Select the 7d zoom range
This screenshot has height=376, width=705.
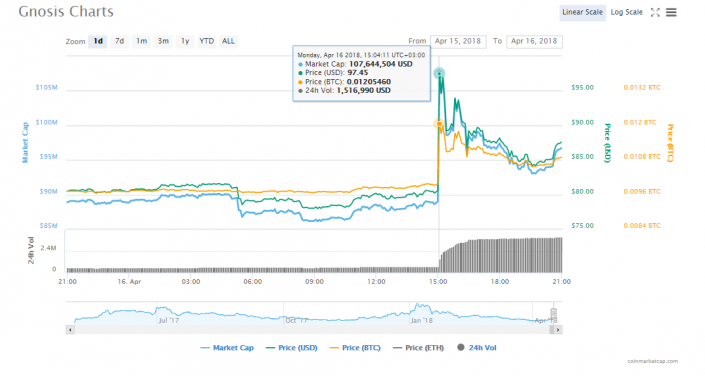click(119, 41)
